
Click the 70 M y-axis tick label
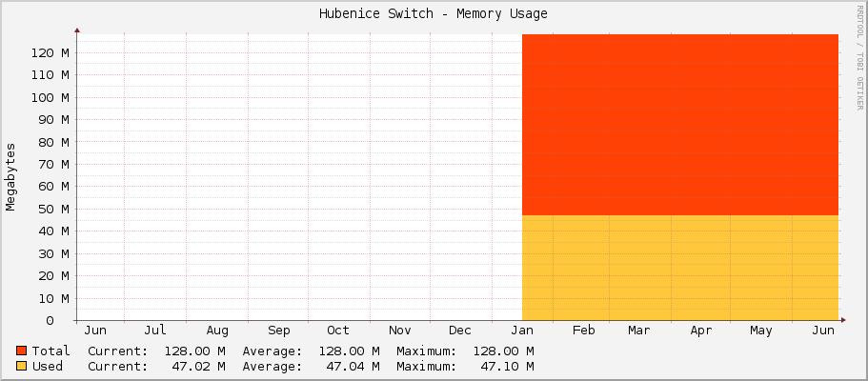click(54, 165)
